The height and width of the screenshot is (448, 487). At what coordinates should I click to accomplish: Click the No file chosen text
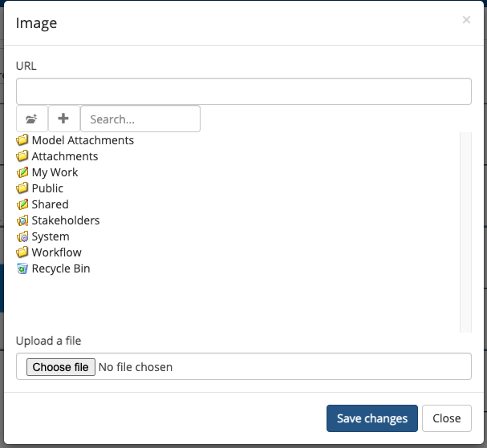[x=136, y=367]
